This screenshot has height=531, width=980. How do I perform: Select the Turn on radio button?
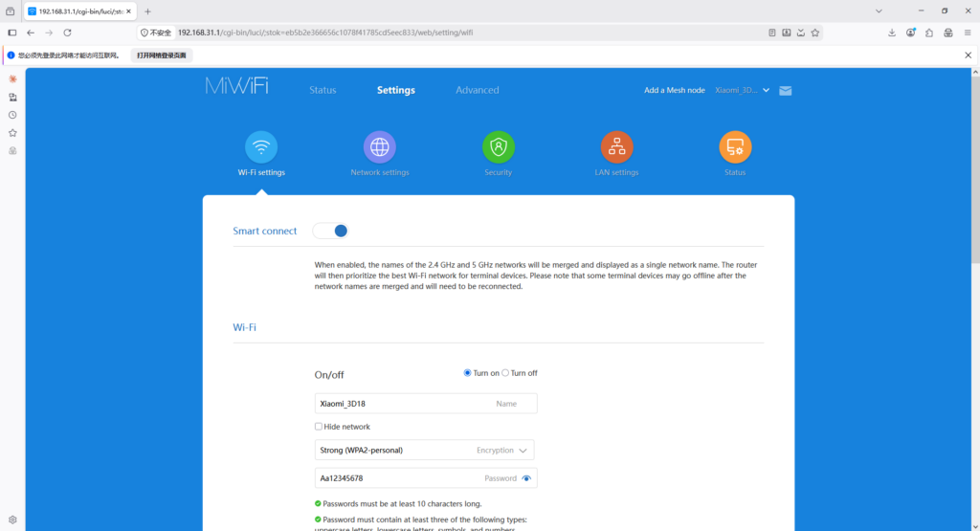pyautogui.click(x=467, y=373)
